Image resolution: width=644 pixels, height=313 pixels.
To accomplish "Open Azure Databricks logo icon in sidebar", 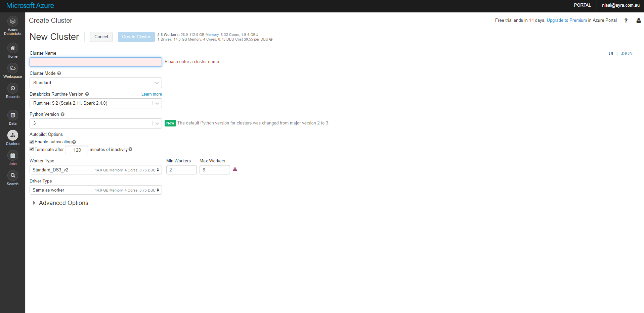I will click(x=12, y=21).
